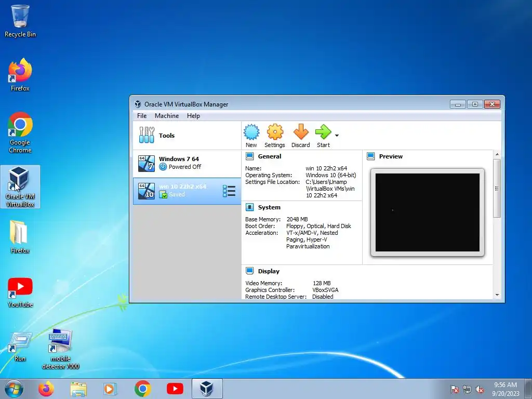Click the Windows 10 (64-bit) value
The width and height of the screenshot is (532, 399).
coord(331,175)
